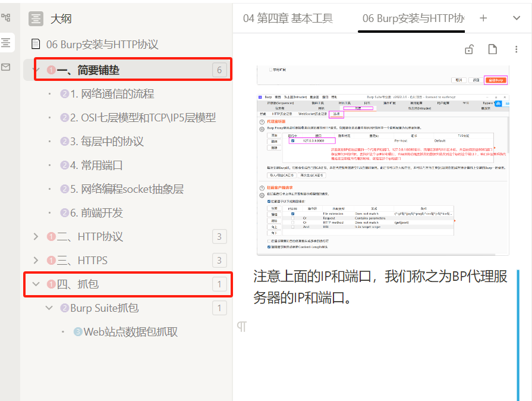
Task: Click count badge 1 on 四、抓包 row
Action: (219, 284)
